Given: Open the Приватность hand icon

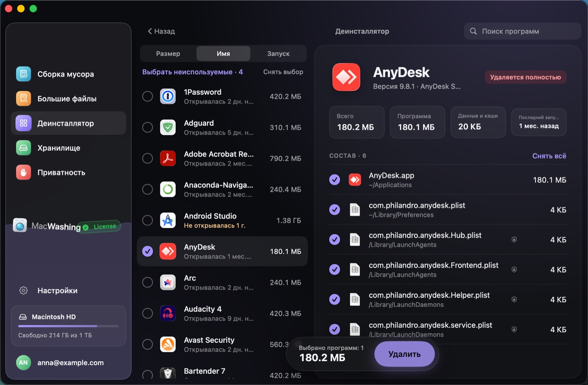Looking at the screenshot, I should 24,172.
